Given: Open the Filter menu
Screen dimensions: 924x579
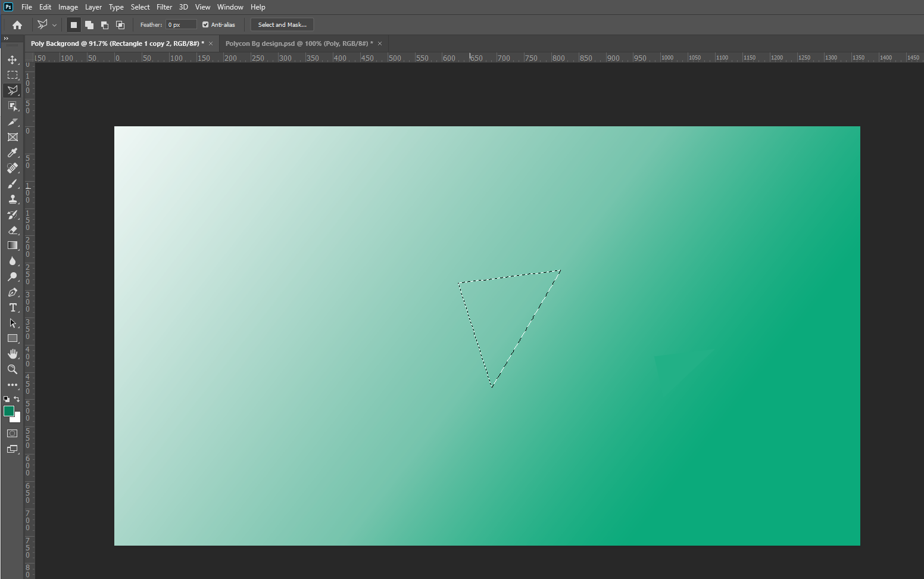Looking at the screenshot, I should [x=164, y=7].
